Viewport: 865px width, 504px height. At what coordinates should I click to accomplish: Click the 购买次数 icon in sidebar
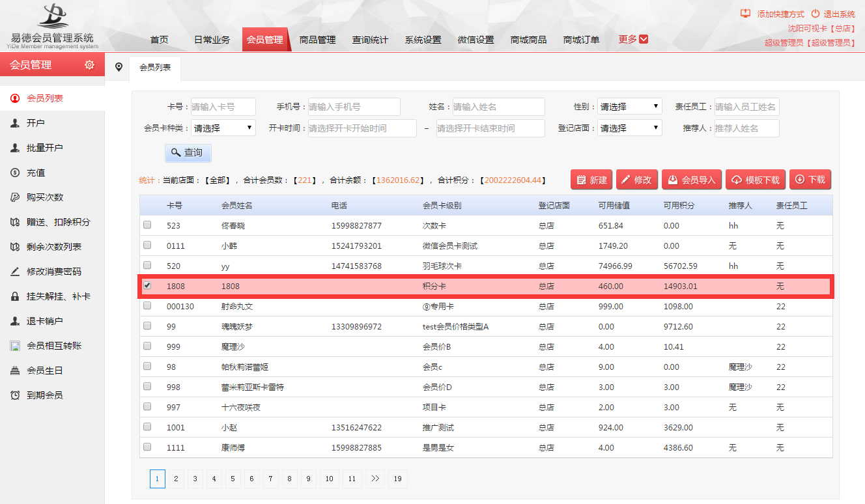click(15, 197)
